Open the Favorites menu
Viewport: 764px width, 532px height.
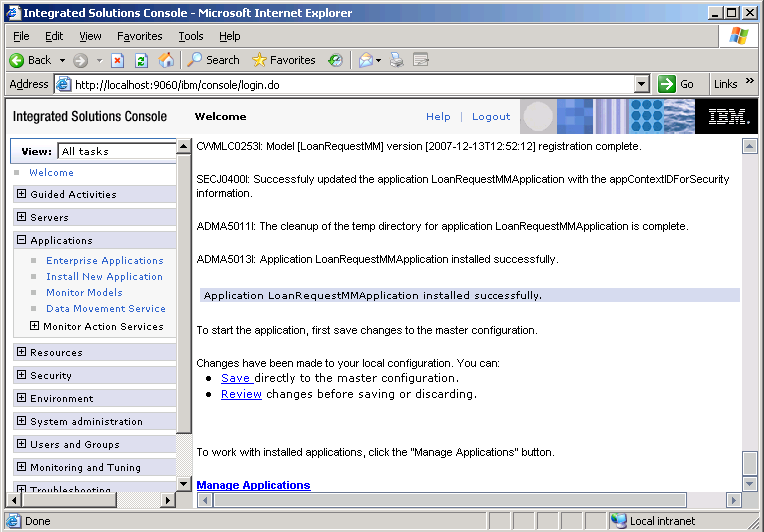click(x=139, y=36)
